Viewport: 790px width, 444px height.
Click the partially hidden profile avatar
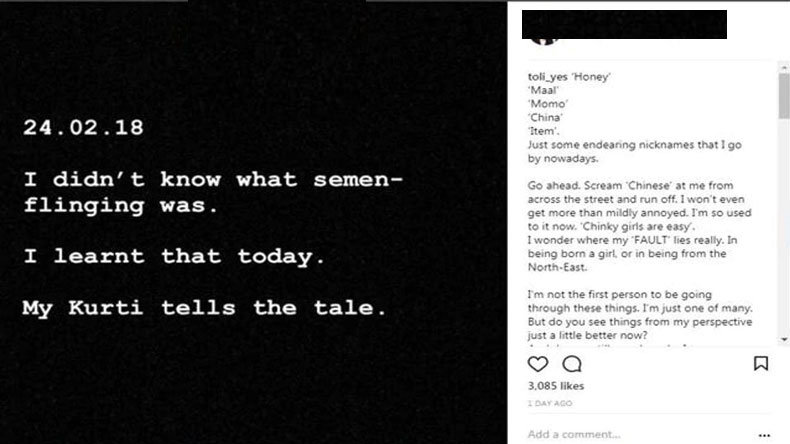pos(544,41)
